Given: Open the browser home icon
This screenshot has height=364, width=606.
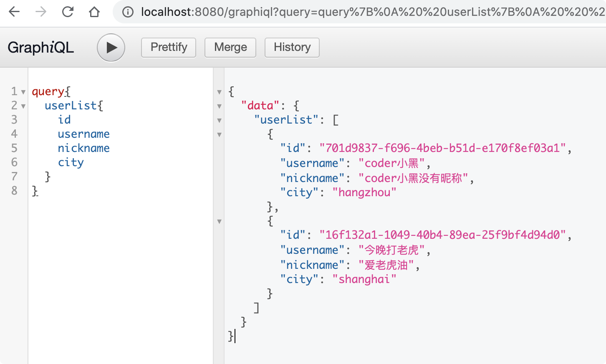Looking at the screenshot, I should coord(94,12).
